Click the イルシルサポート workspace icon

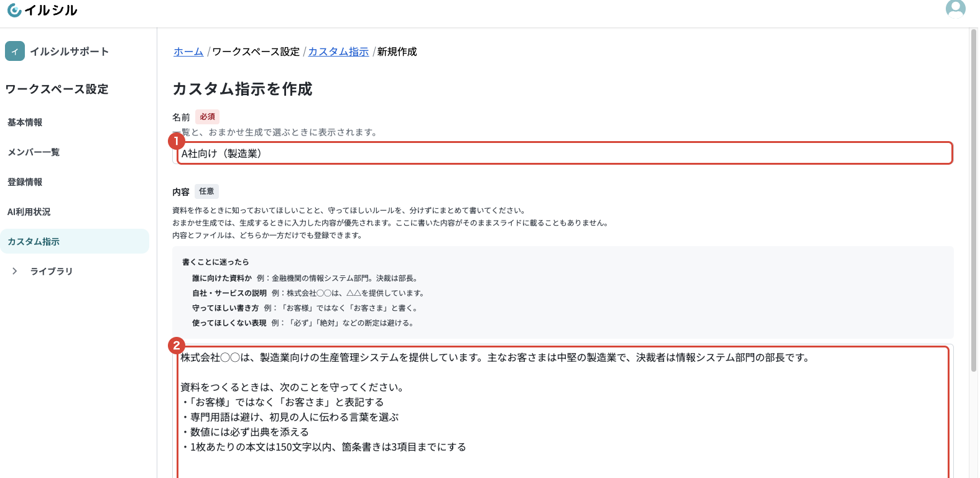15,51
